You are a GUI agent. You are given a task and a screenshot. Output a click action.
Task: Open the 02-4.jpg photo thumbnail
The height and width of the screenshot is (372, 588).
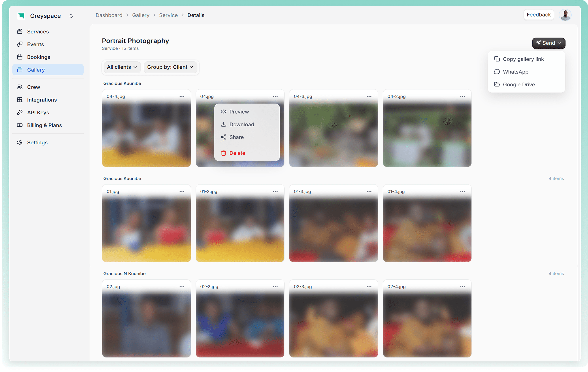click(427, 325)
